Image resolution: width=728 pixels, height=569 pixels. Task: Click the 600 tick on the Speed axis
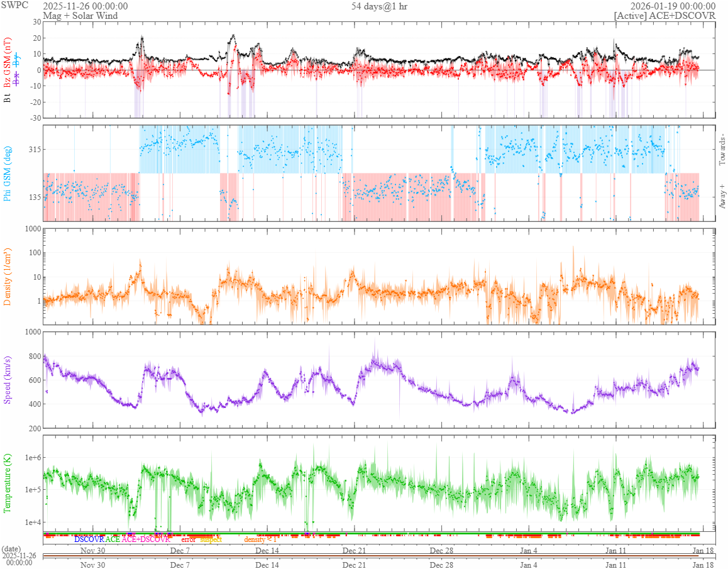pyautogui.click(x=35, y=380)
